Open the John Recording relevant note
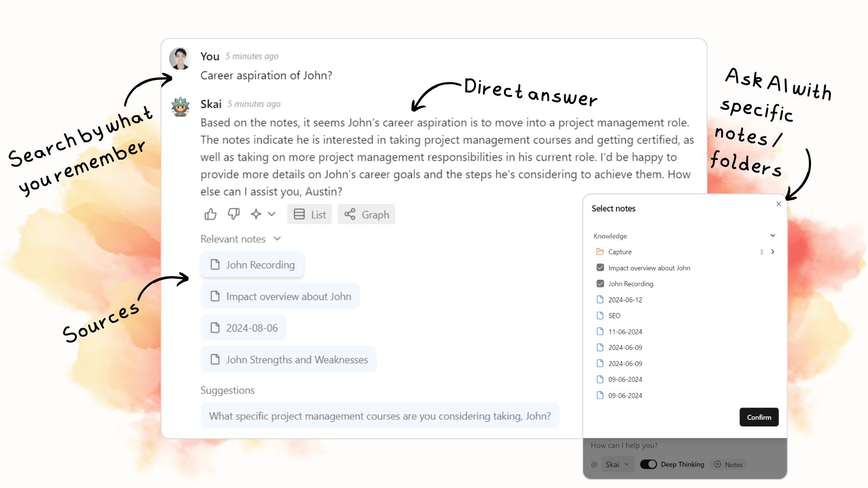Screen dimensions: 868x488 (x=253, y=265)
